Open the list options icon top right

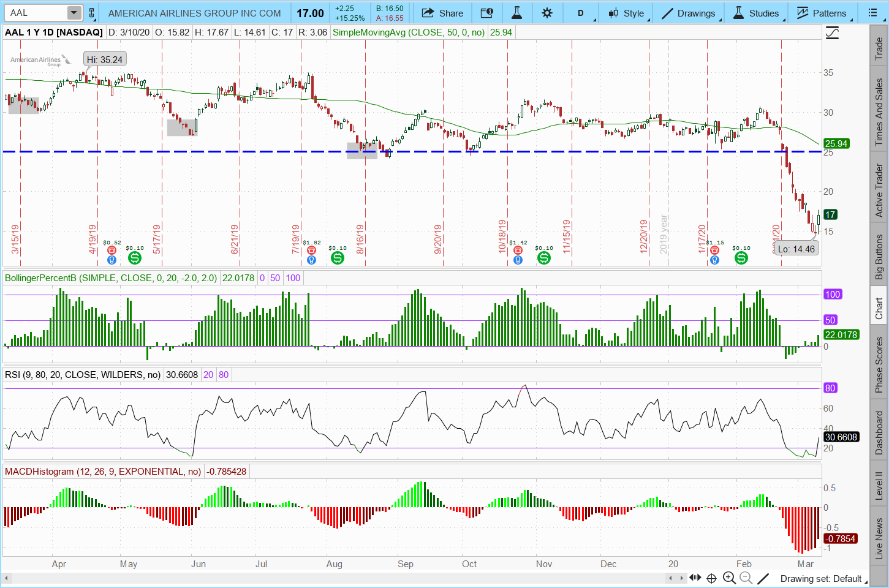[x=872, y=13]
